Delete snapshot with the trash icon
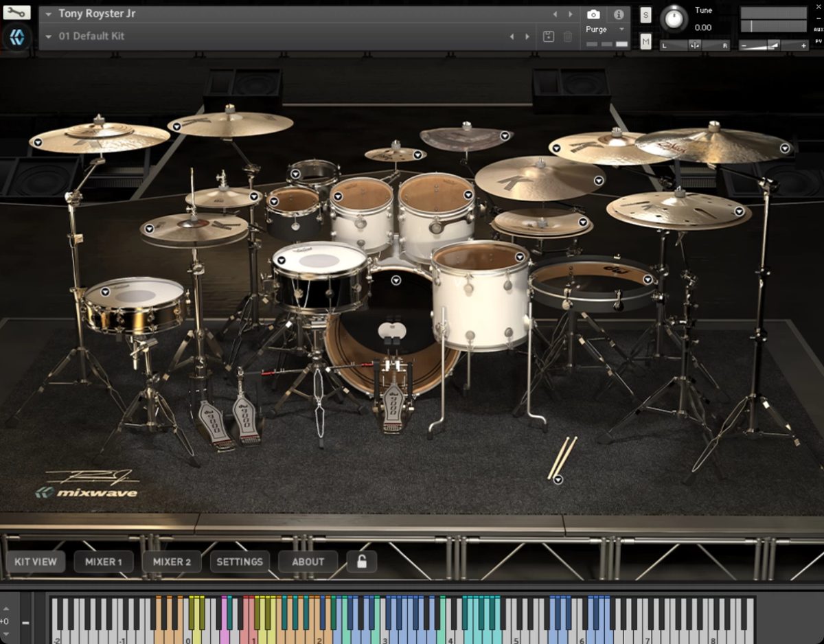Screen dimensions: 824x644 point(568,36)
